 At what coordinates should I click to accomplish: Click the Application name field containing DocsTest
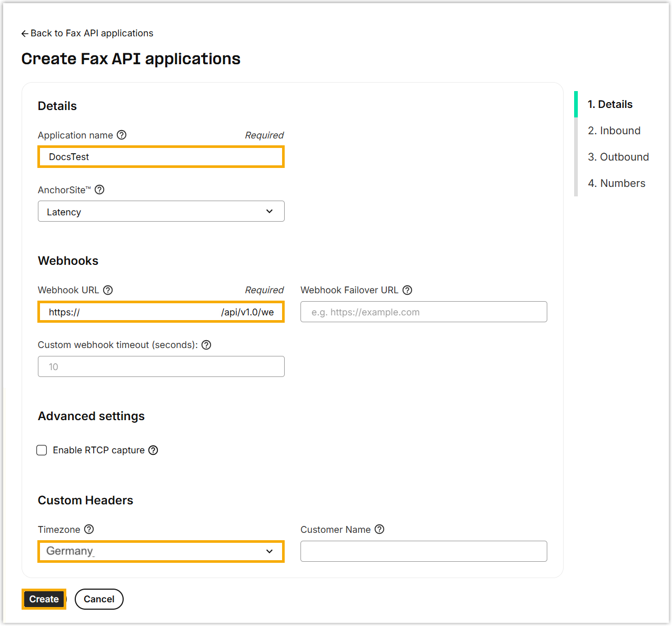tap(161, 157)
